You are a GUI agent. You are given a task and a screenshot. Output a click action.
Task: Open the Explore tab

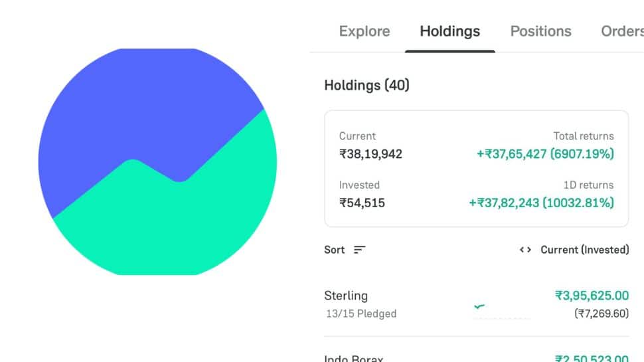point(364,31)
